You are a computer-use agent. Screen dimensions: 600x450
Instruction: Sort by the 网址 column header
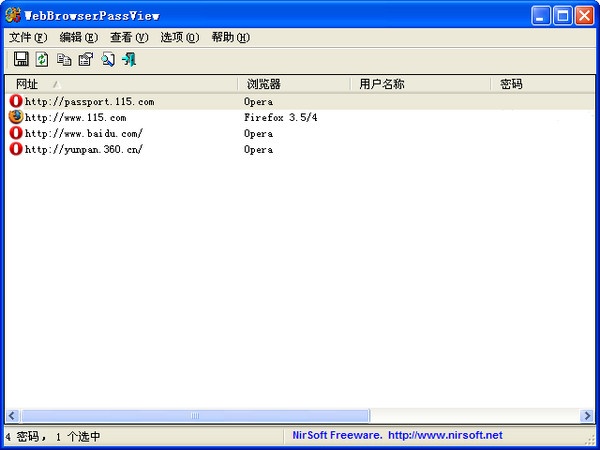click(x=121, y=84)
